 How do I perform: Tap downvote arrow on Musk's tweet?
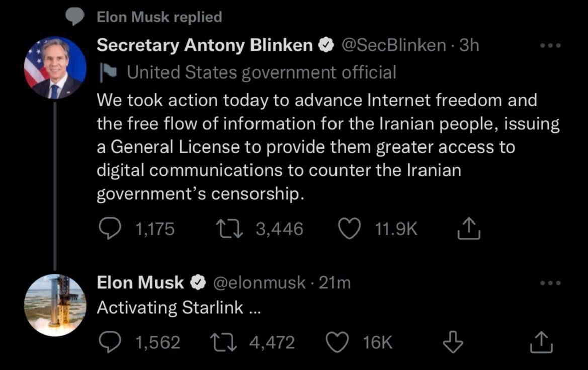[452, 343]
